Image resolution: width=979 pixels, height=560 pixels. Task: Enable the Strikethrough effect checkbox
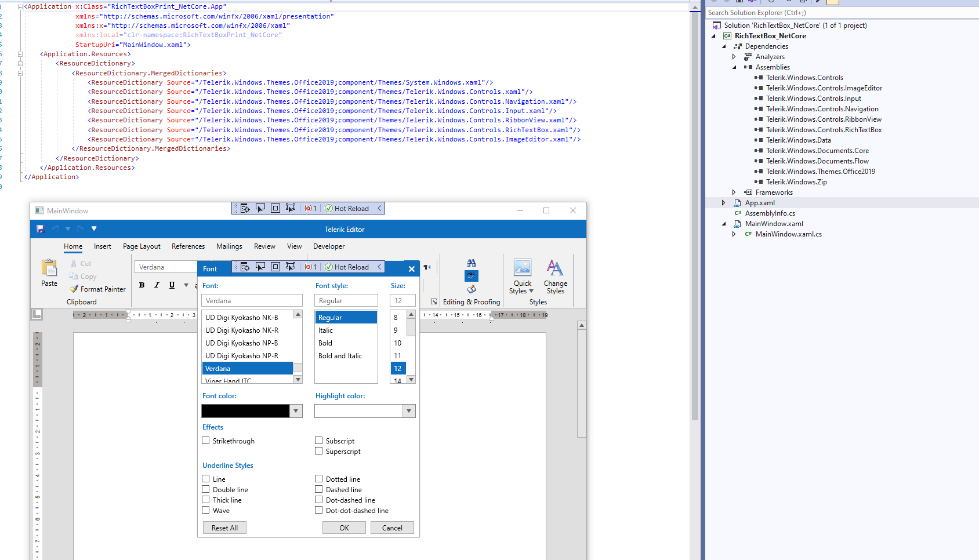(x=205, y=441)
